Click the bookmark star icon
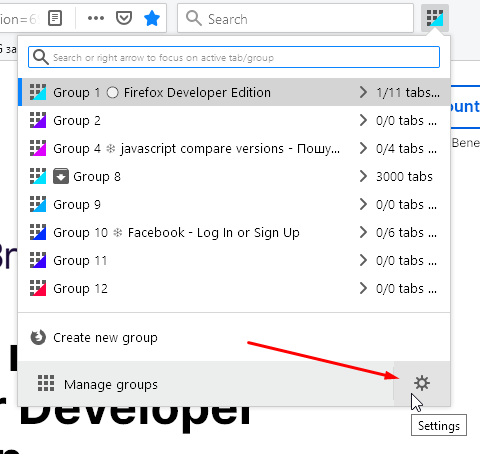 152,18
